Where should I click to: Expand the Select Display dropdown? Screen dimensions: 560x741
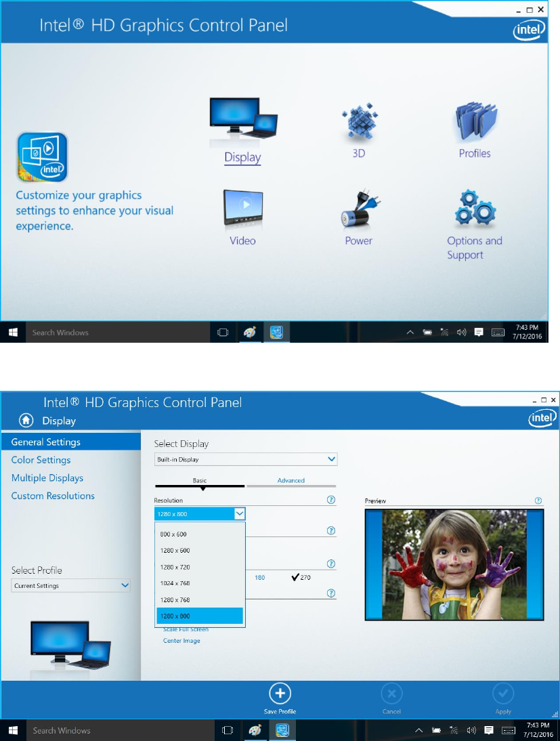point(246,459)
